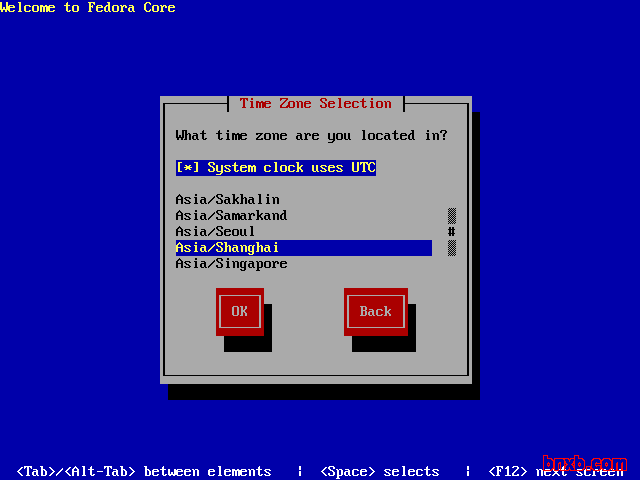Click the OK button's black drop shadow
This screenshot has height=480, width=640.
point(248,343)
